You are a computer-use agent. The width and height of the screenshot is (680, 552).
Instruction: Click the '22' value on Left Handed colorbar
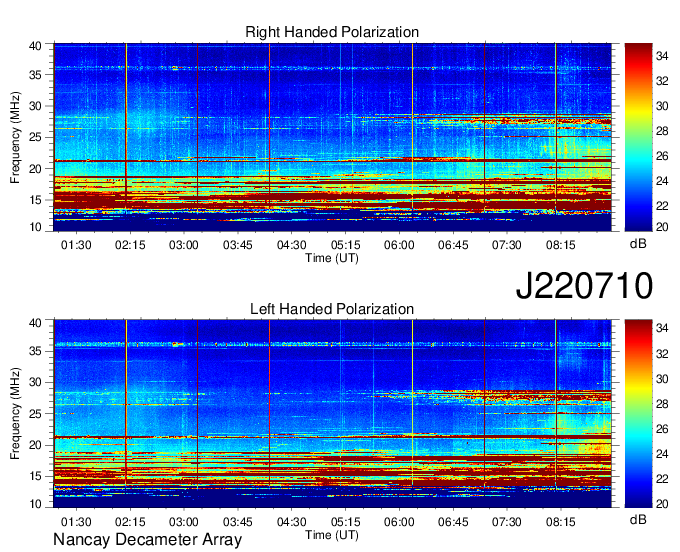(x=662, y=479)
